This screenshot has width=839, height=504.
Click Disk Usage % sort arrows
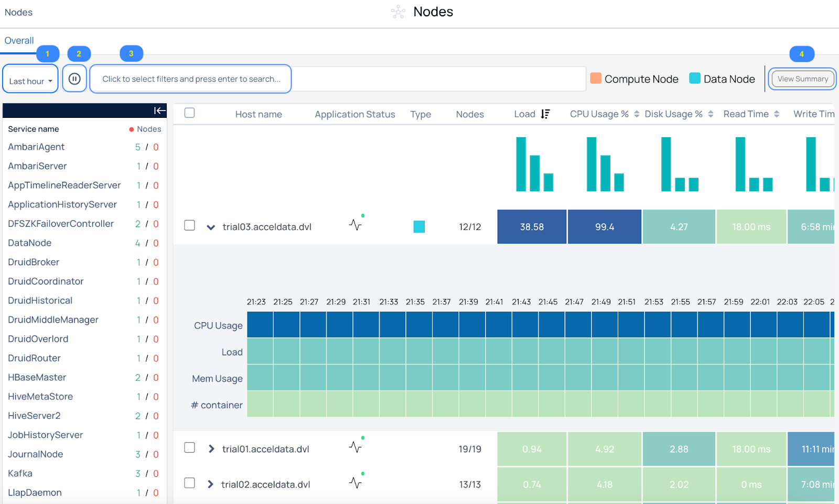click(x=711, y=114)
